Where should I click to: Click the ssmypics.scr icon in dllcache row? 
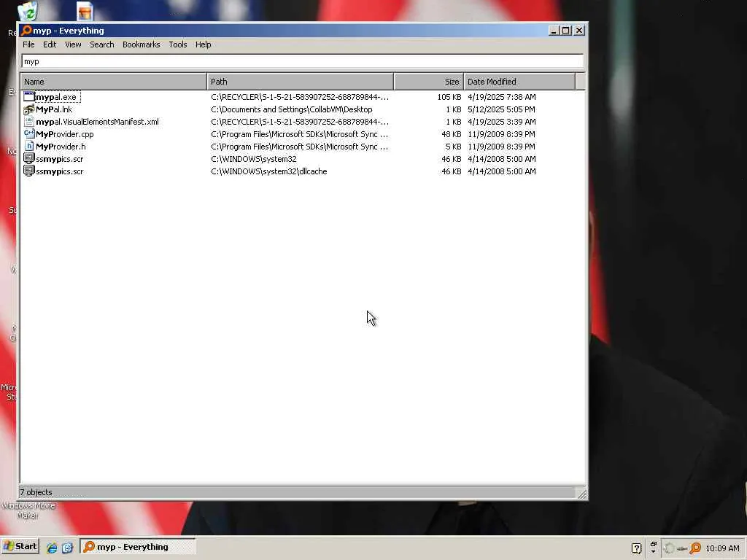pos(29,171)
